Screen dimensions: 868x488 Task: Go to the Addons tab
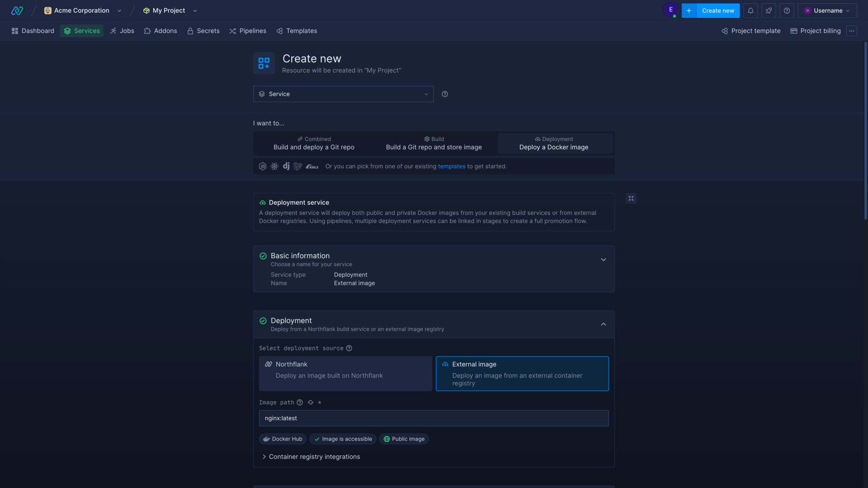pos(160,31)
